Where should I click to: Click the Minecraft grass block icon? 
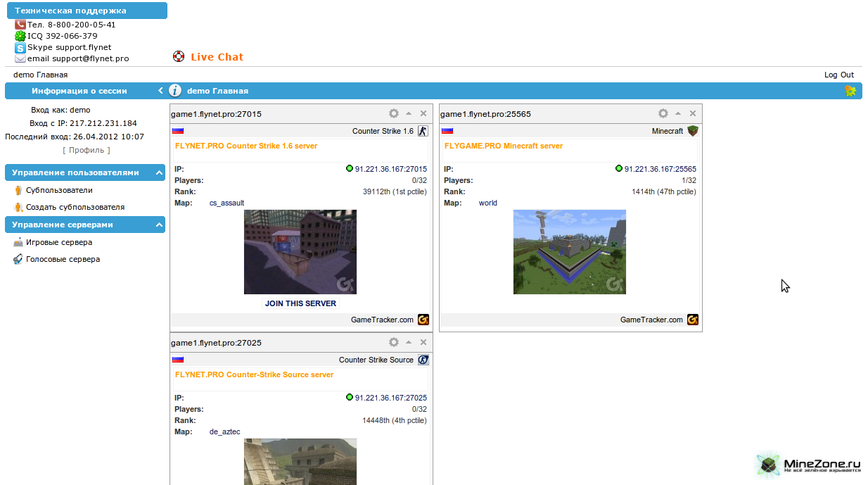[692, 131]
